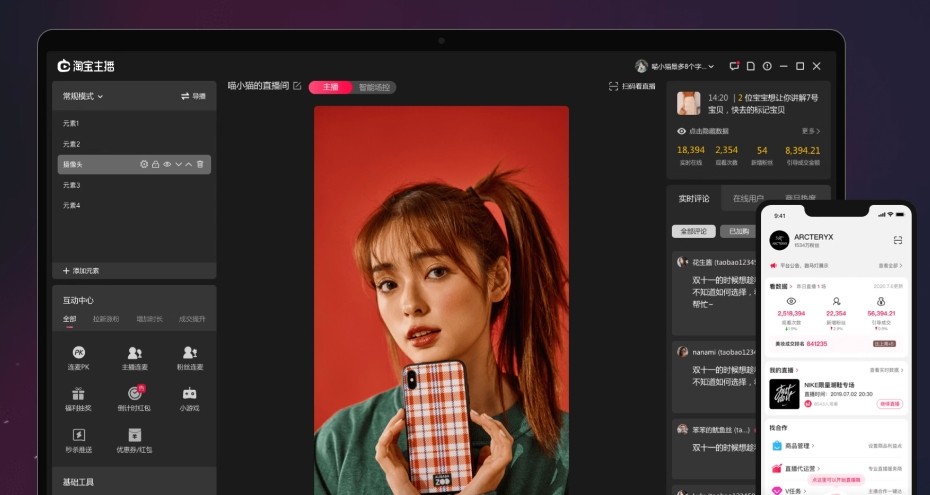The height and width of the screenshot is (495, 930).
Task: Click the 8,394.21 引导成交金额 stat
Action: [803, 155]
